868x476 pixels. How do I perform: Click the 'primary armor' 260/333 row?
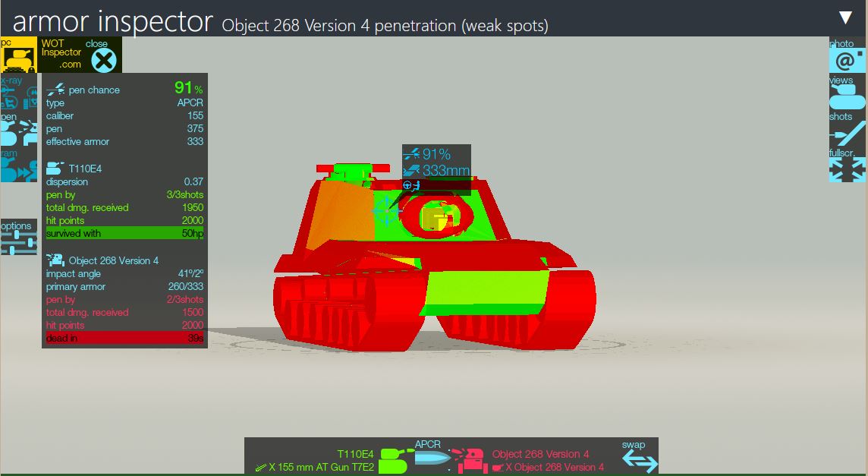pos(124,286)
